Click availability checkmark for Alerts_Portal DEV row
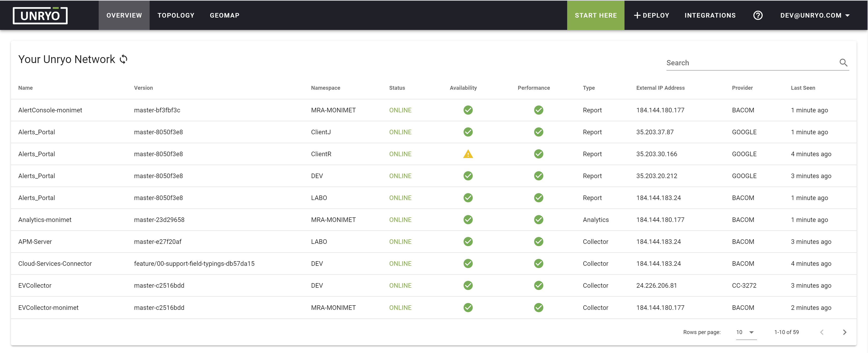 coord(468,176)
